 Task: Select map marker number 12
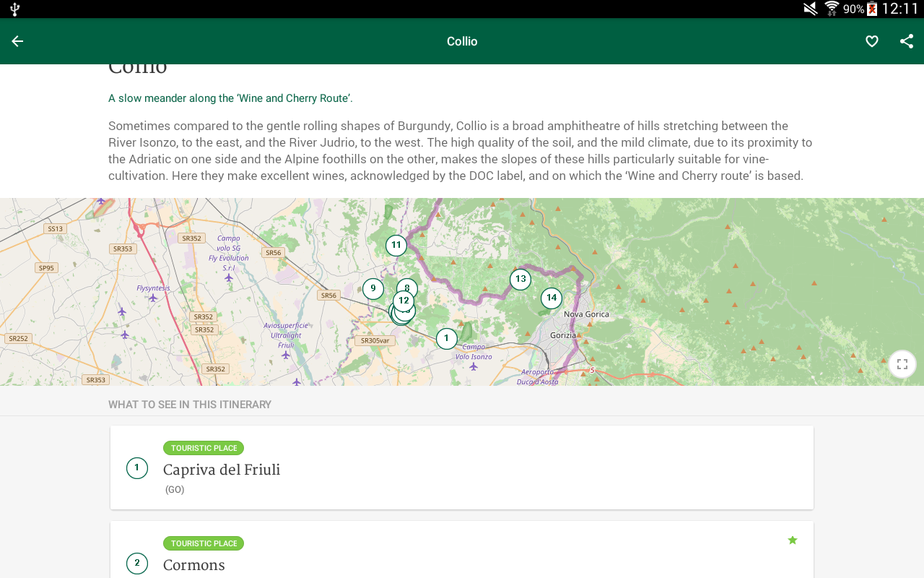(404, 301)
